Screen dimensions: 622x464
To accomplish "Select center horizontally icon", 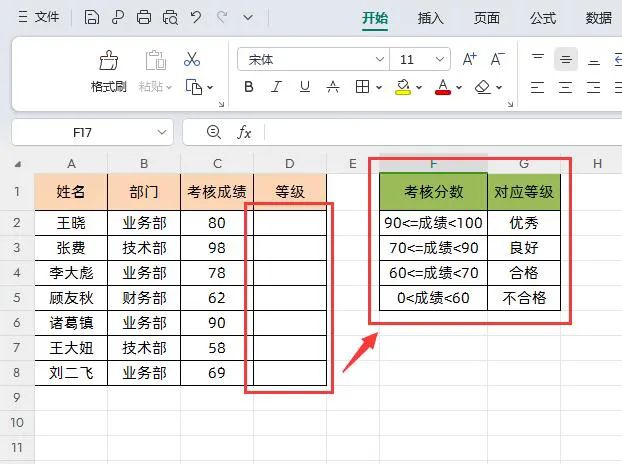I will click(566, 87).
